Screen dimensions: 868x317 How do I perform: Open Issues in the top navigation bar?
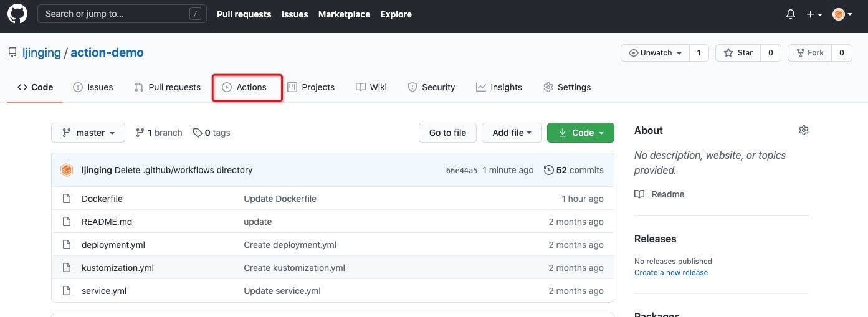[x=295, y=14]
